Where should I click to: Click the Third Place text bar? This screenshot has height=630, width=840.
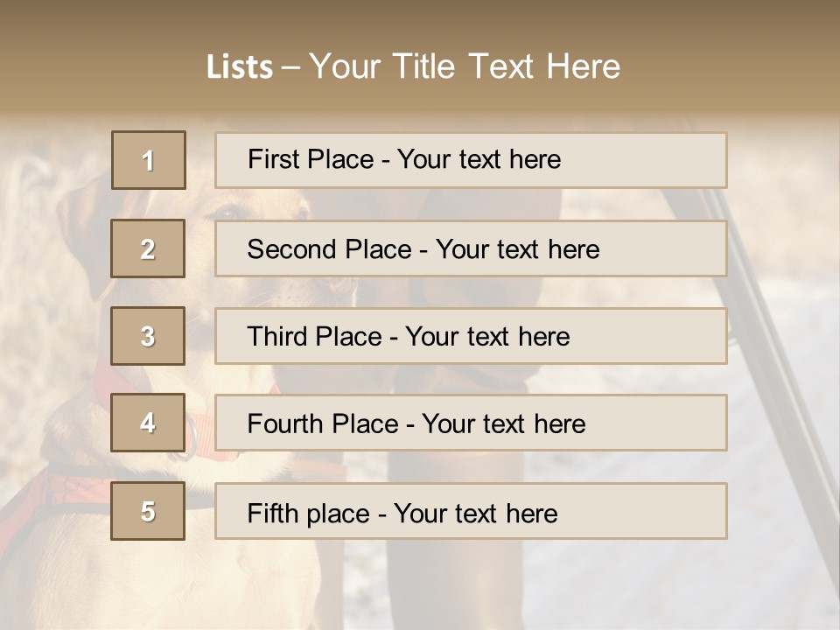(471, 336)
